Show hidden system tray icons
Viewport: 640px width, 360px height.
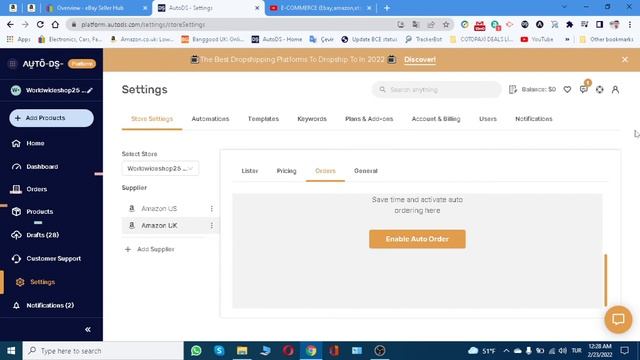point(506,351)
